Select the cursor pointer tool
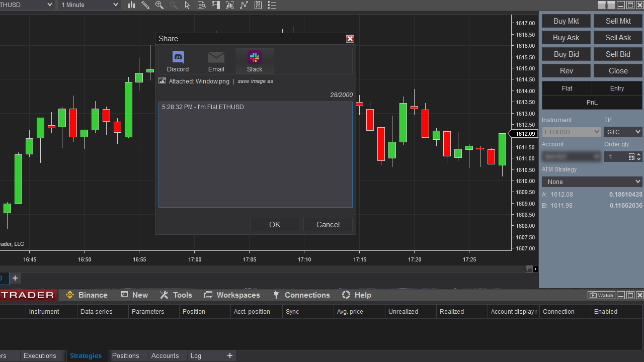Viewport: 644px width, 362px height. (188, 5)
